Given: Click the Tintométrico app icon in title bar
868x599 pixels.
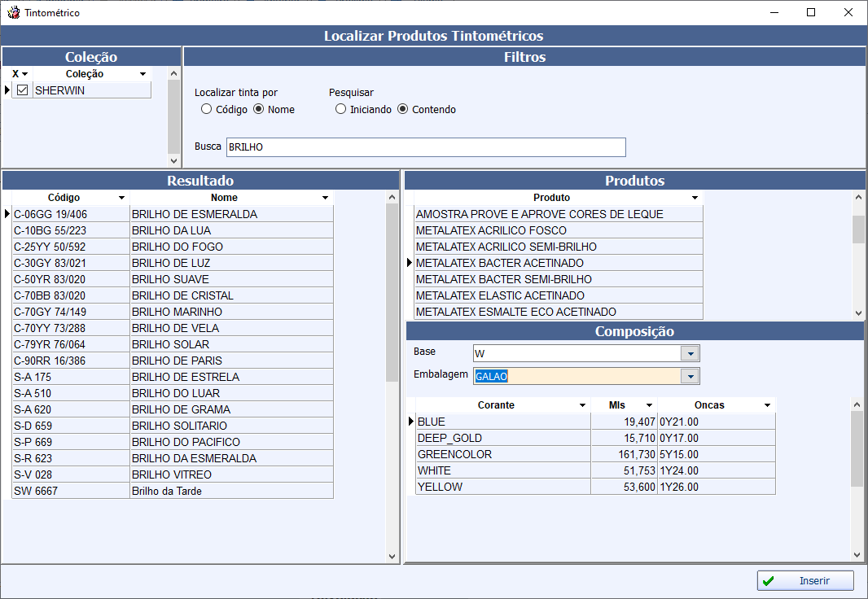Looking at the screenshot, I should click(13, 13).
